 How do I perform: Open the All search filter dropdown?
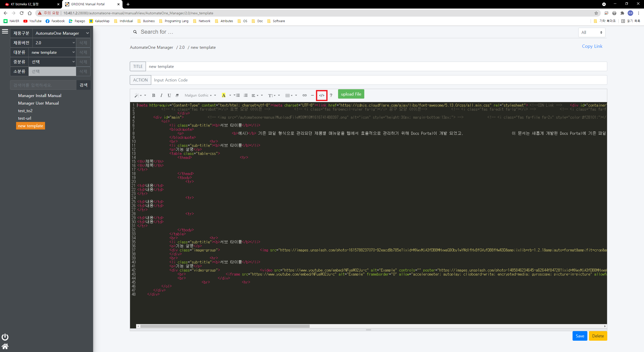tap(591, 32)
